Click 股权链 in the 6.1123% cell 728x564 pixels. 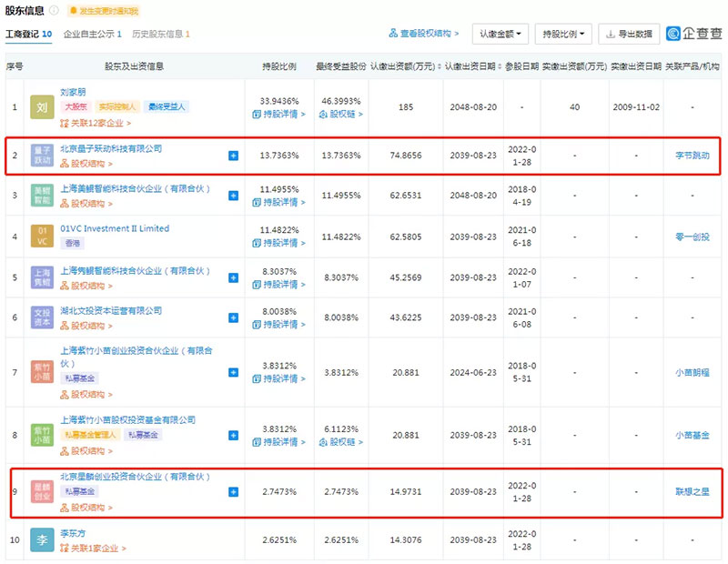click(340, 442)
